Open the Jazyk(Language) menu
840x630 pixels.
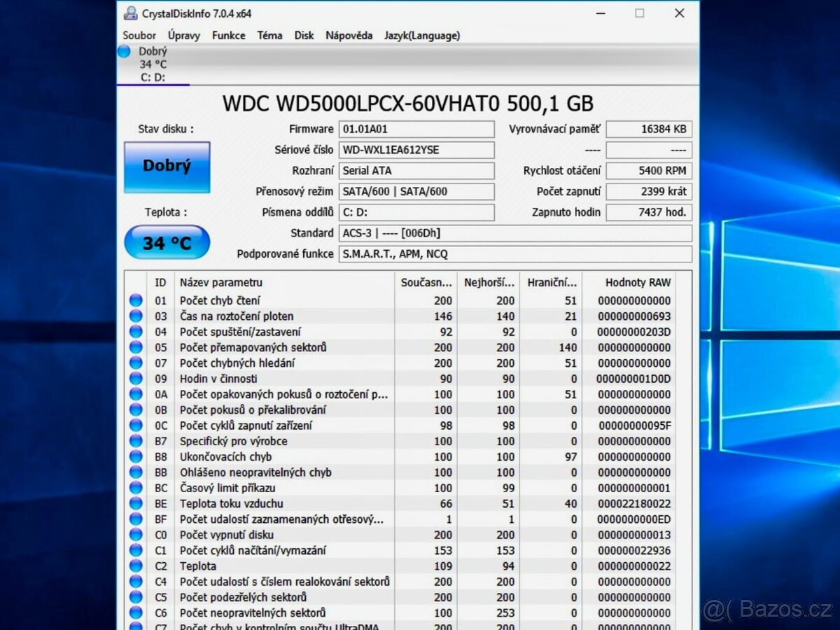pos(421,35)
